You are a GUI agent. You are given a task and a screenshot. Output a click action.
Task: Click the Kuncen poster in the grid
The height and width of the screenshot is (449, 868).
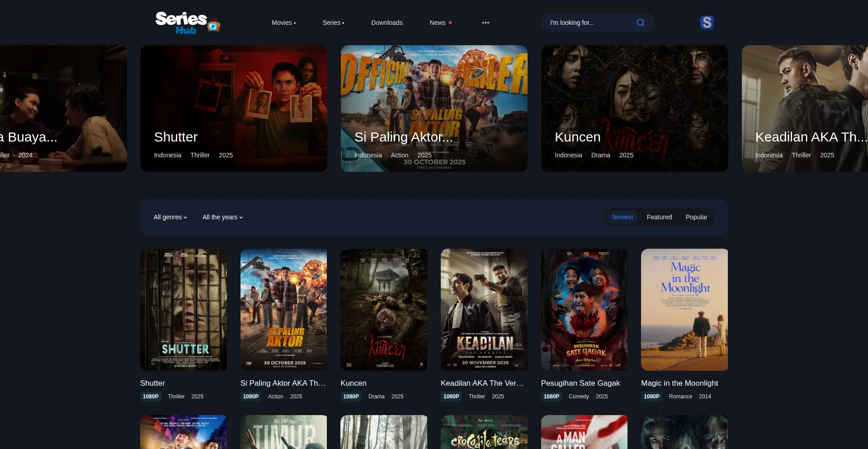click(384, 310)
